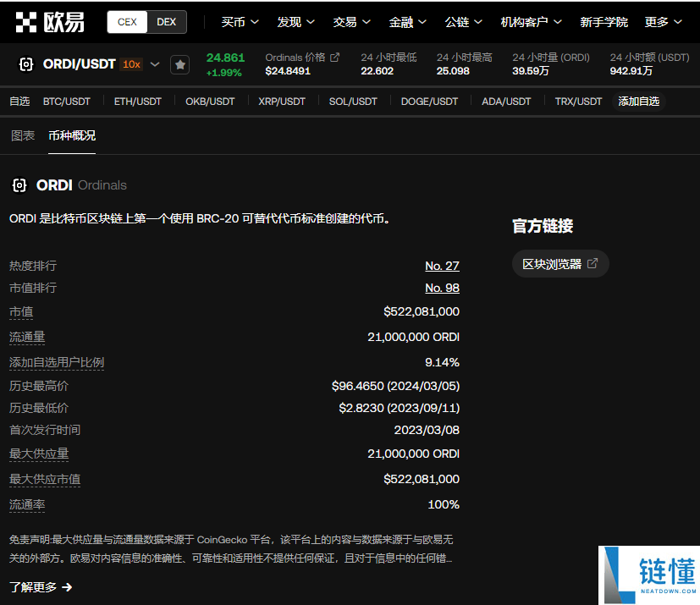Click the 2023/03/08 首次发行时间 value
The width and height of the screenshot is (700, 605).
[427, 430]
